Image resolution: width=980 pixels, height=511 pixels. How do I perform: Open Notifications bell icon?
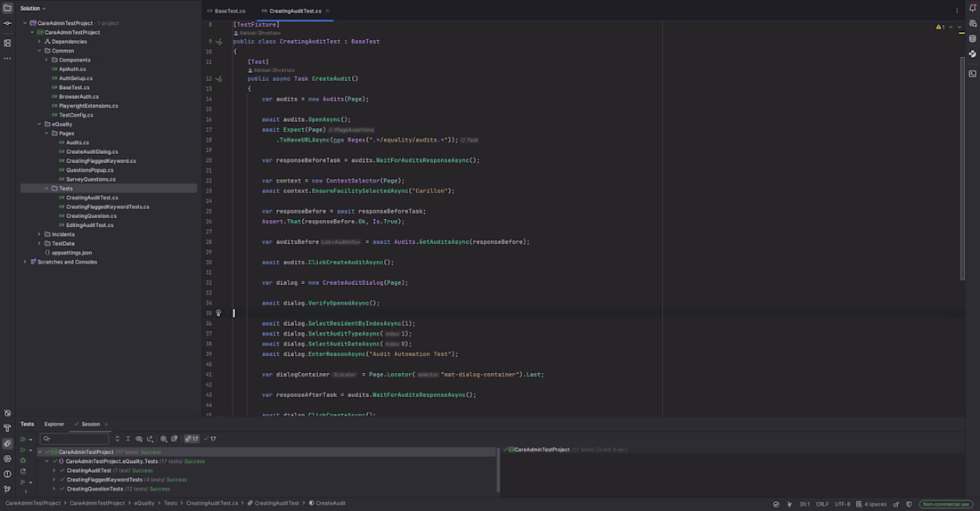[973, 8]
